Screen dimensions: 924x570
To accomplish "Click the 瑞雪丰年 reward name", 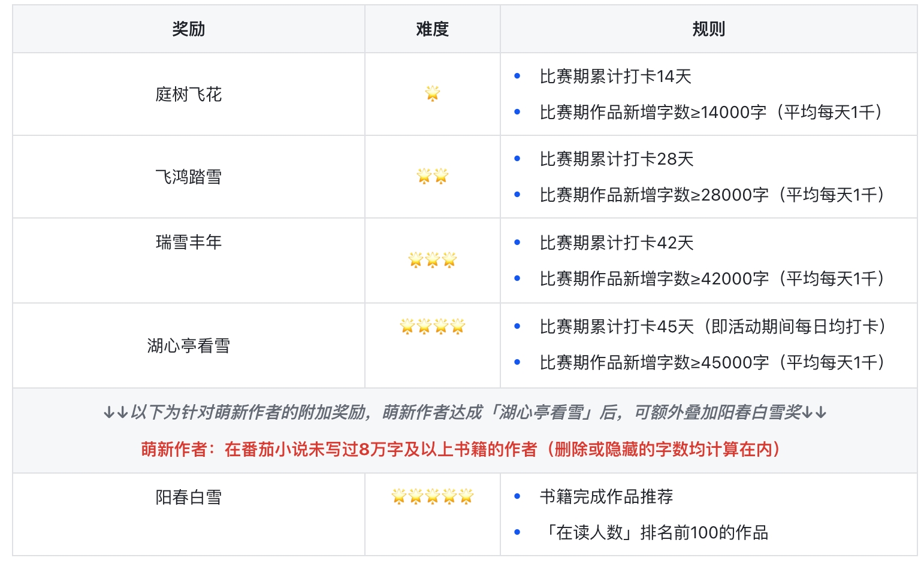I will 188,242.
